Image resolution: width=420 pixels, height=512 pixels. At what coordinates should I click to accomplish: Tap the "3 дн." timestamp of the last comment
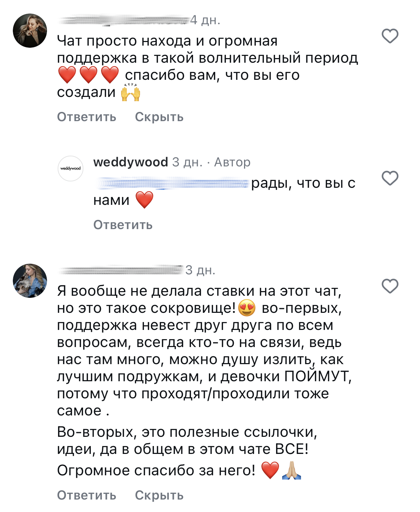pyautogui.click(x=200, y=270)
